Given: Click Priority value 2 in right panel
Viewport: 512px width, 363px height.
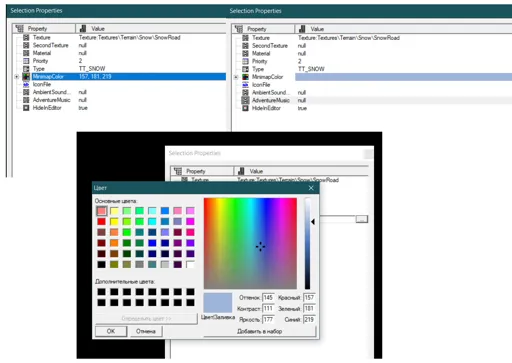Looking at the screenshot, I should pos(299,61).
